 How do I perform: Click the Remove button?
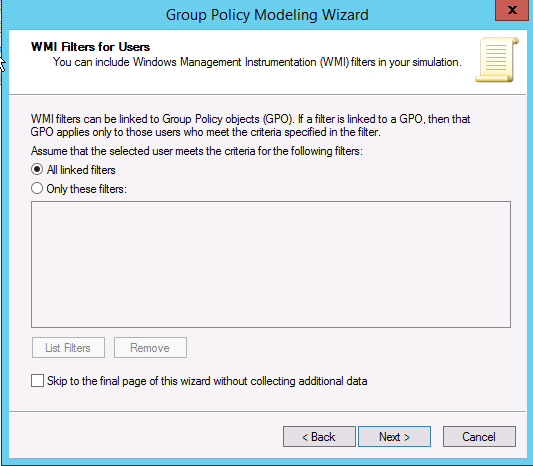click(150, 348)
